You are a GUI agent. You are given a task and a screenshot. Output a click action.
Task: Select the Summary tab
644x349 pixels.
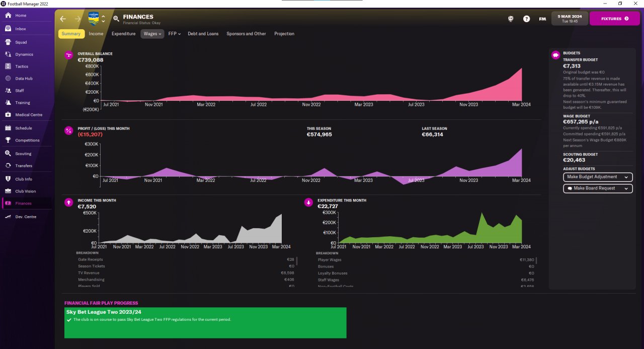point(71,34)
